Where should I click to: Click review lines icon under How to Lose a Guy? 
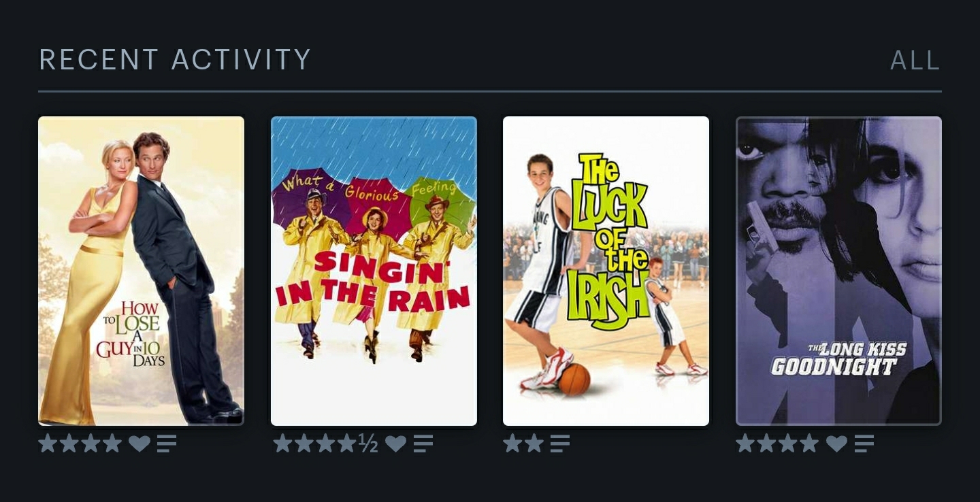pos(167,444)
